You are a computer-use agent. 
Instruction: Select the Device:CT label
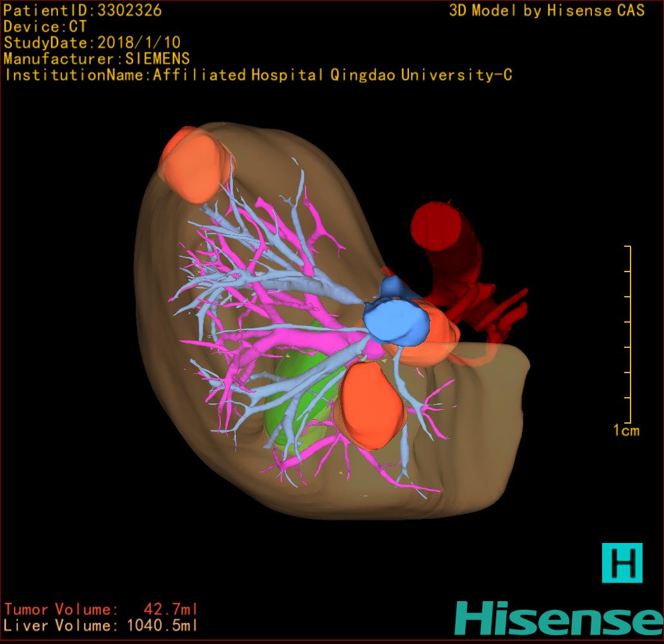[45, 27]
